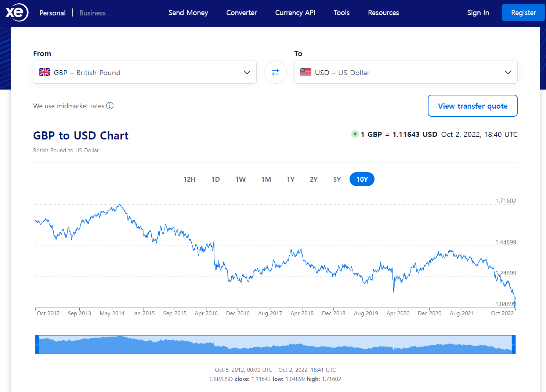Swap the From and To currencies
Image resolution: width=546 pixels, height=392 pixels.
point(275,72)
